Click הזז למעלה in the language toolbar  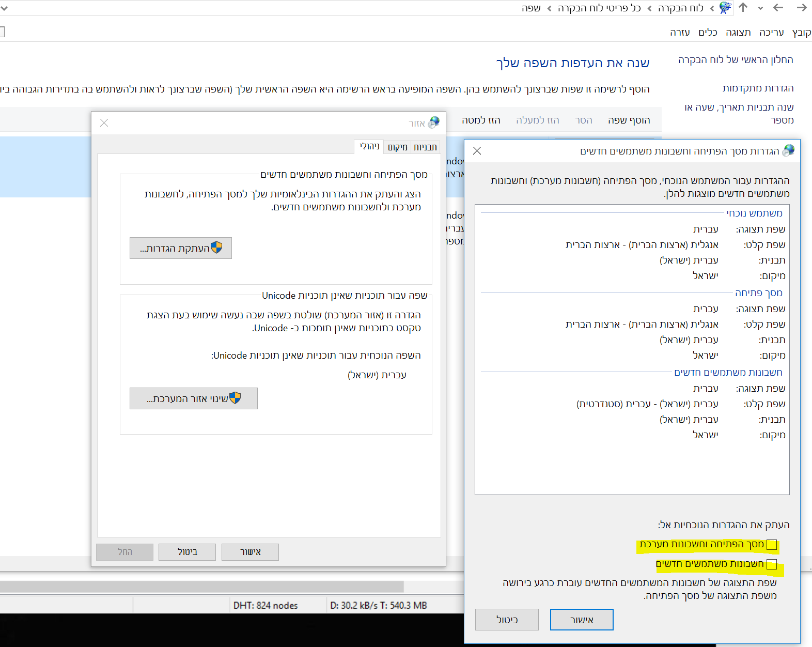538,120
